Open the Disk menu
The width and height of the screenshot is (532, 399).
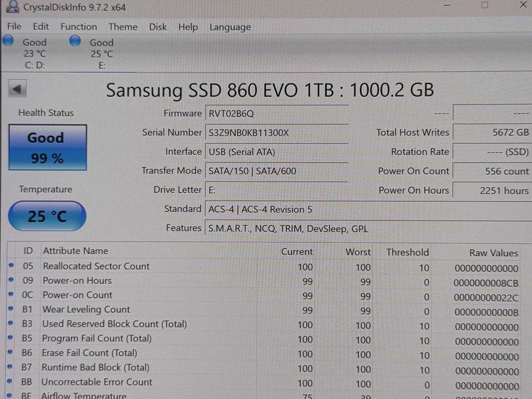tap(158, 27)
